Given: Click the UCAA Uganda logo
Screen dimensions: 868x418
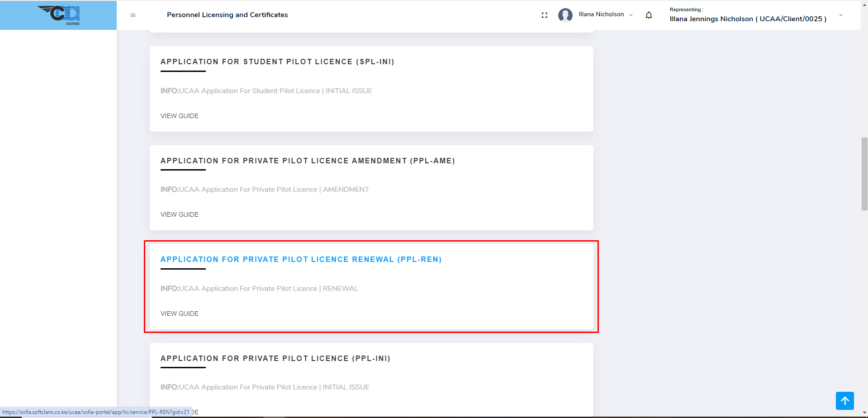Looking at the screenshot, I should [59, 15].
